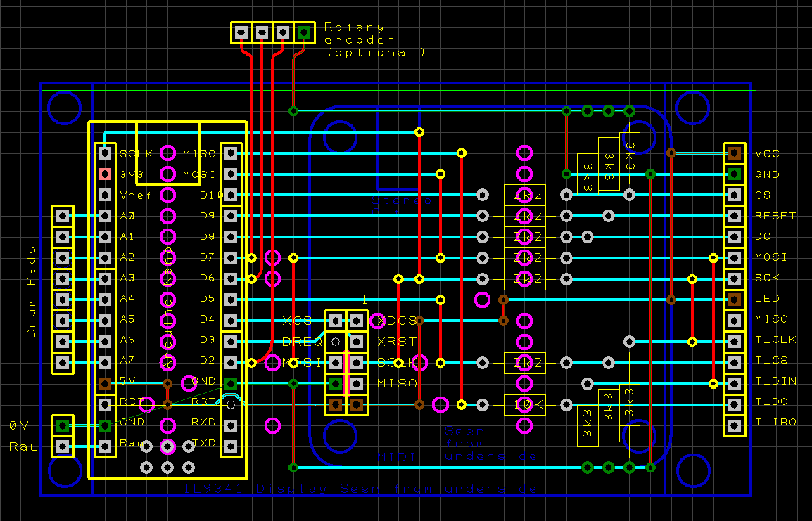Click the Vref pad on the microcontroller header
This screenshot has width=812, height=521.
pos(104,195)
